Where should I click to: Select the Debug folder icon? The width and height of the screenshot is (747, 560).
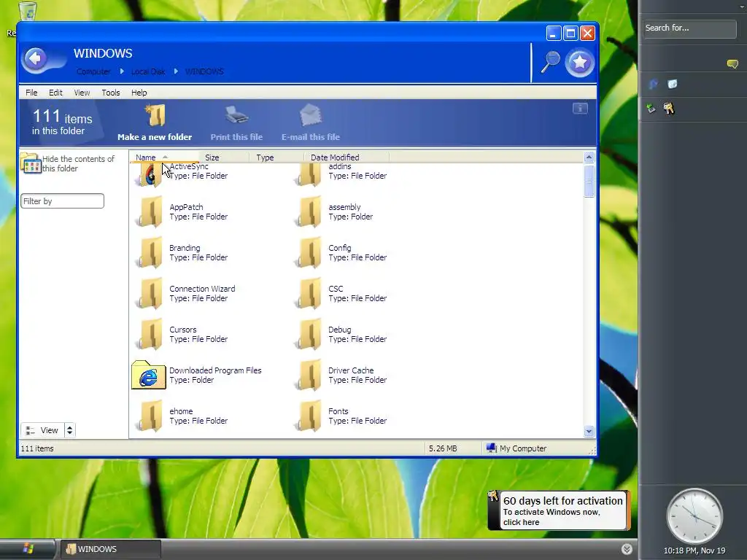click(309, 335)
